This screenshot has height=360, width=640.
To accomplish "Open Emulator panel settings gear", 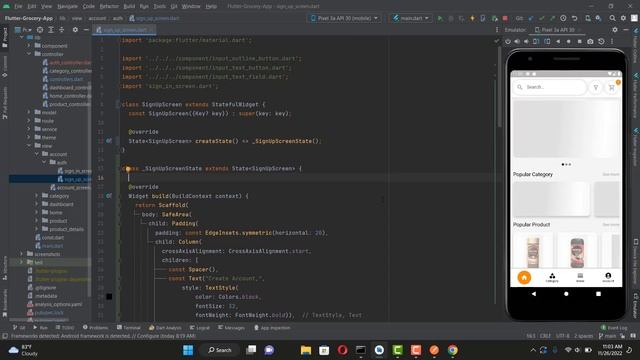I will 615,30.
